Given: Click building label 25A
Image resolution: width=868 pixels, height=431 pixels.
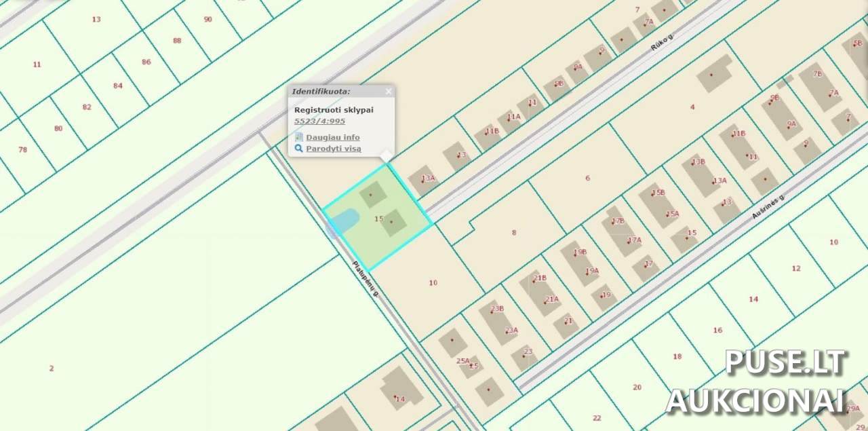Looking at the screenshot, I should (x=463, y=361).
